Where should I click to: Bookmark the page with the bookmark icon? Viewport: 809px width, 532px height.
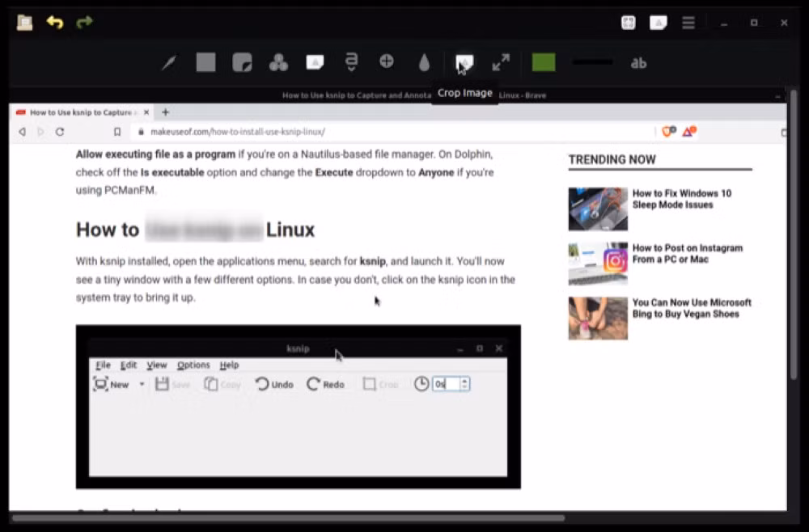[x=117, y=132]
